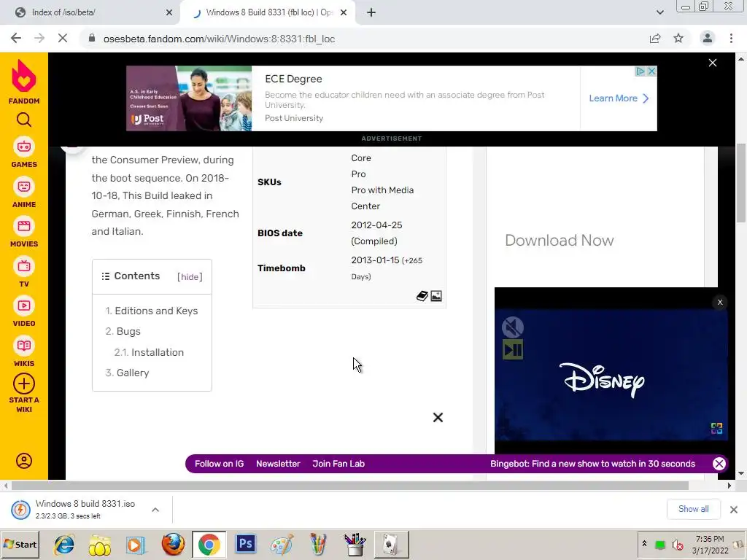The width and height of the screenshot is (747, 560).
Task: Unmute the Disney video ad
Action: 513,327
